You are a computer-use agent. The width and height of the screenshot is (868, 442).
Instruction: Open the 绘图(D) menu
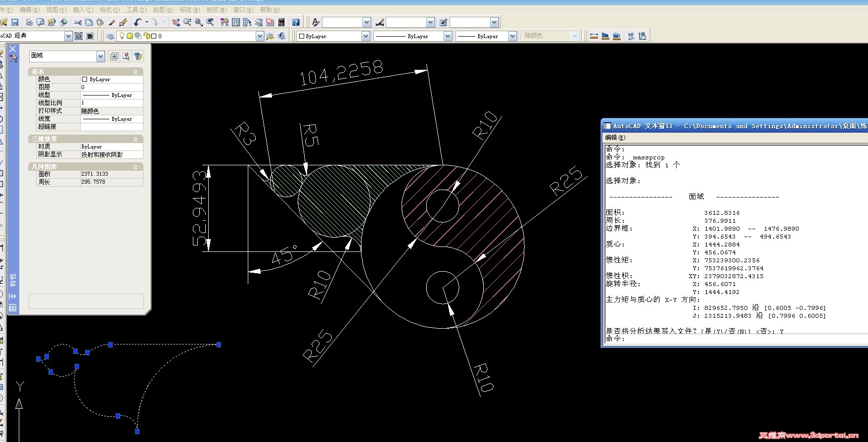click(x=163, y=9)
